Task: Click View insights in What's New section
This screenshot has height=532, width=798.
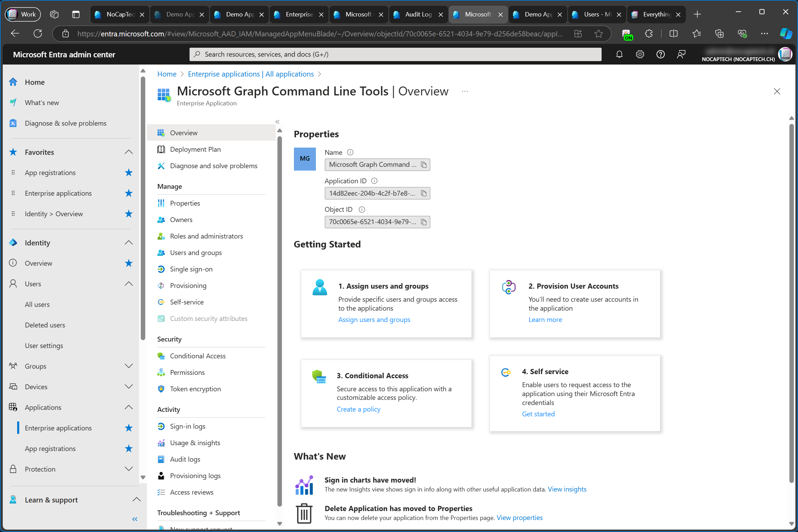Action: (x=567, y=489)
